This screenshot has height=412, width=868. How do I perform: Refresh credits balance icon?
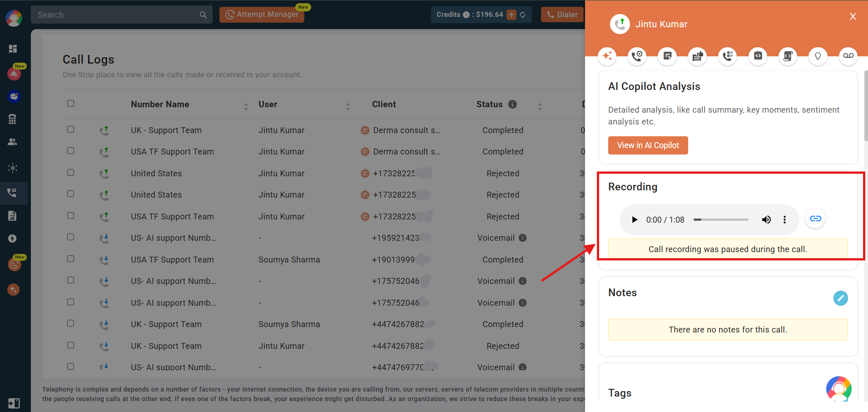point(523,15)
